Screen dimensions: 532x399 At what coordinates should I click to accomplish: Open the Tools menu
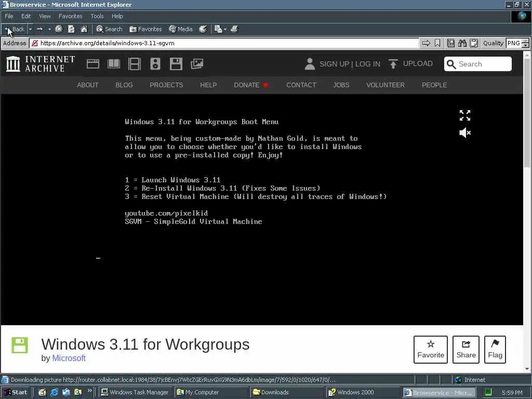click(97, 16)
